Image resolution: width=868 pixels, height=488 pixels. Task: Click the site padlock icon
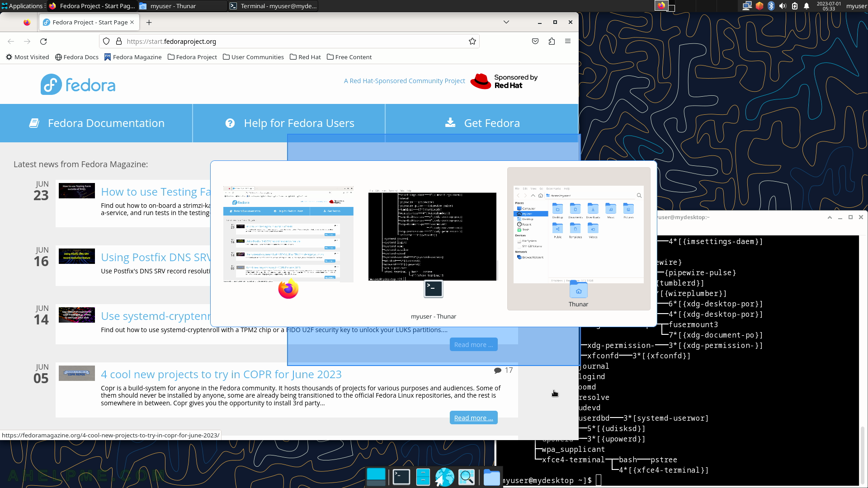click(x=119, y=41)
